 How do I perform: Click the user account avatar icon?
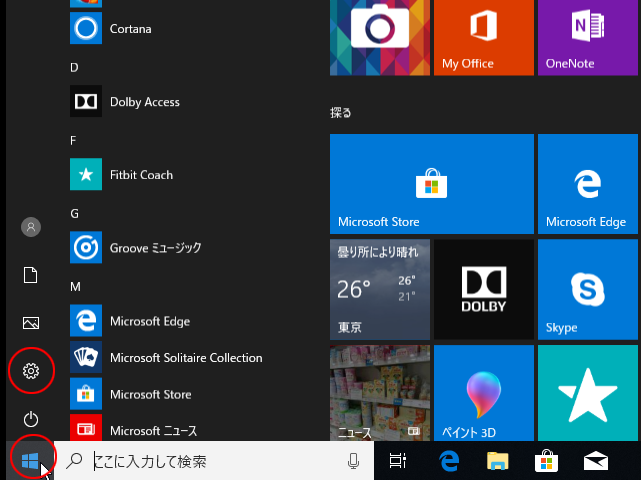[31, 227]
